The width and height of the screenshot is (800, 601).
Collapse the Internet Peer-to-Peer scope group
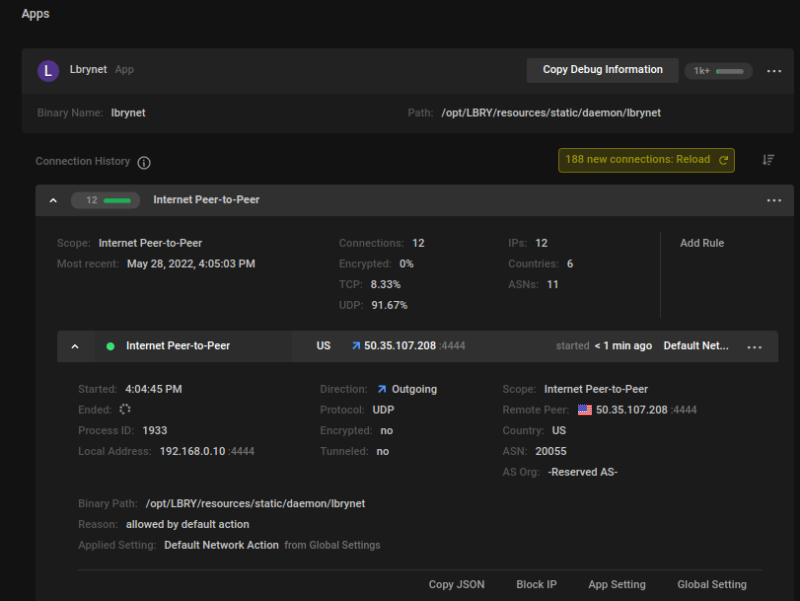(x=53, y=200)
